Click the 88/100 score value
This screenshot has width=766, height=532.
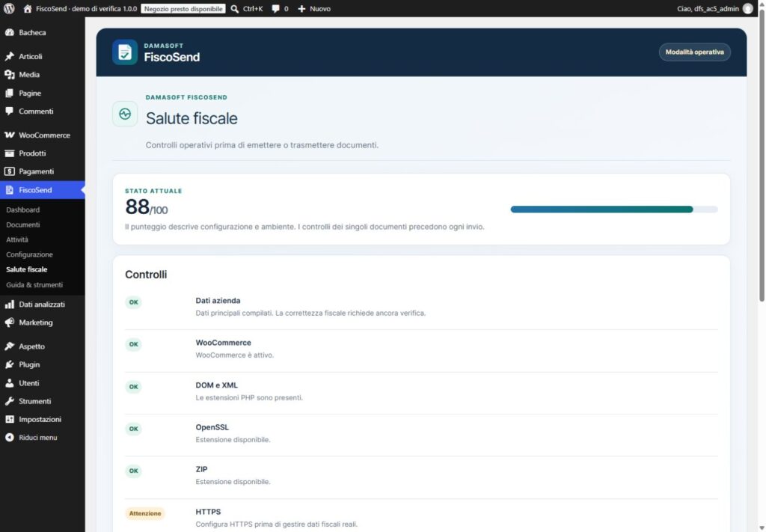146,207
